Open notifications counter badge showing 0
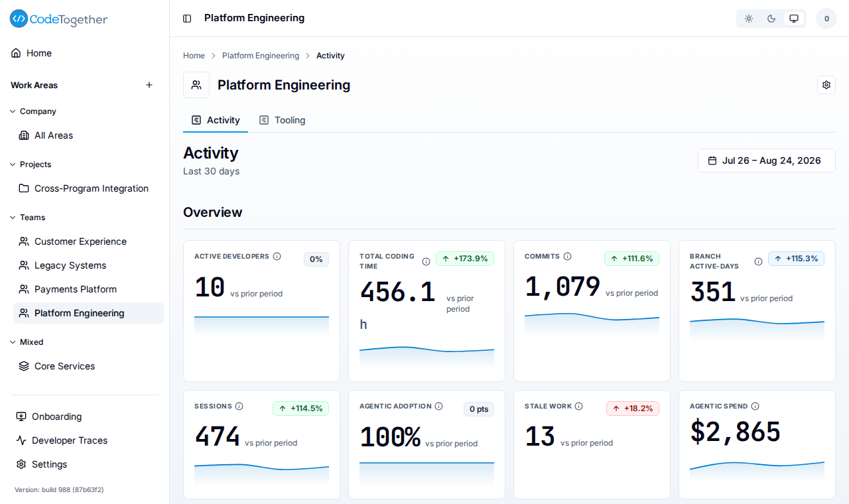The image size is (849, 504). (x=826, y=19)
